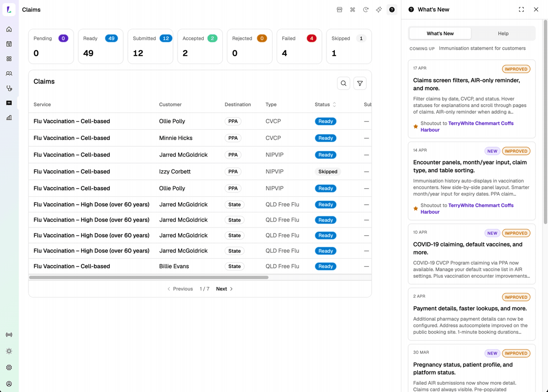Image resolution: width=548 pixels, height=392 pixels.
Task: Click the app logo at top left
Action: (9, 10)
